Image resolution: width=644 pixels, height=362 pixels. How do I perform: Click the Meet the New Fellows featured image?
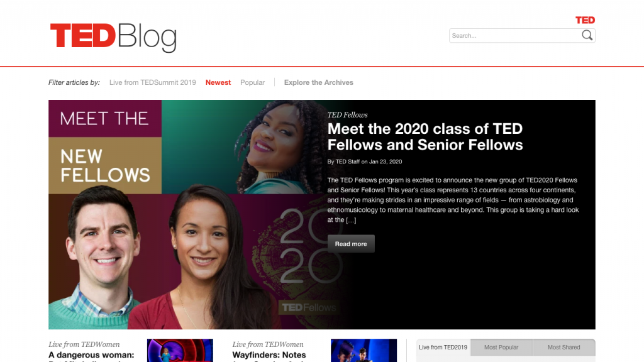pos(196,215)
